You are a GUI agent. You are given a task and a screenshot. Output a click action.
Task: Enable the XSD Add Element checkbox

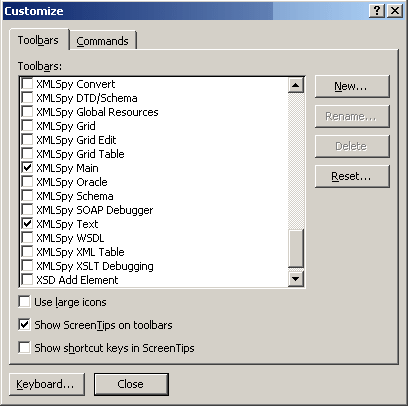coord(27,279)
